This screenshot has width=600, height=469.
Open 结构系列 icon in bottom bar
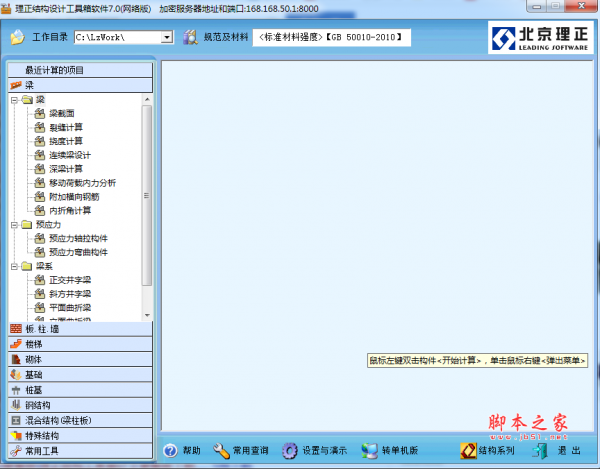pyautogui.click(x=467, y=451)
